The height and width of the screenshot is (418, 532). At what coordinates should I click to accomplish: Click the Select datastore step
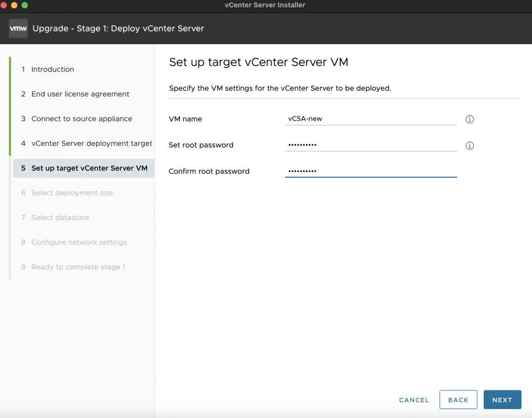[x=60, y=217]
